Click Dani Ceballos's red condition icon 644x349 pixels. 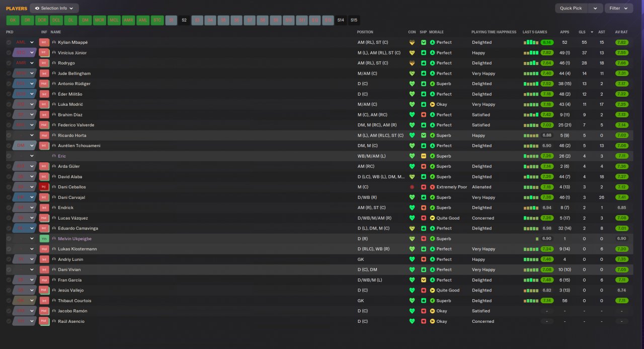tap(412, 187)
